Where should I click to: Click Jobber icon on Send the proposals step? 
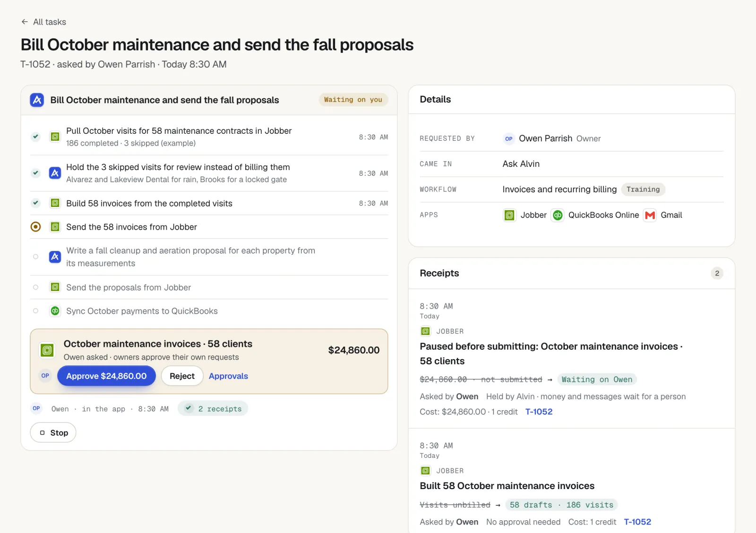pos(55,287)
